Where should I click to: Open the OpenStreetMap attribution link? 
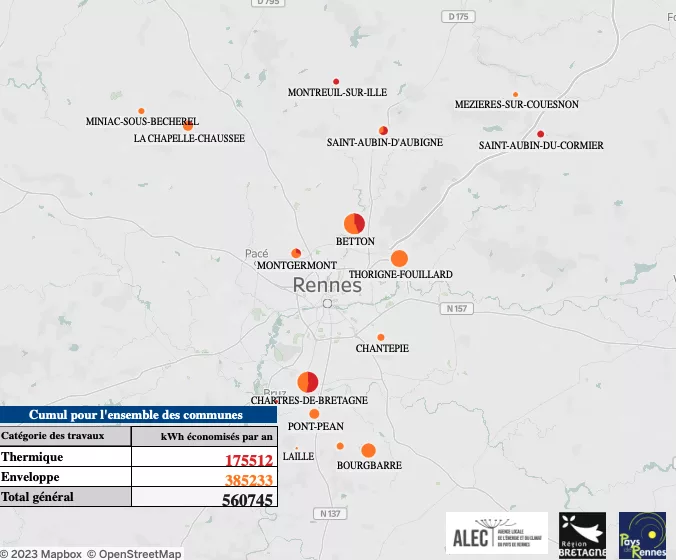pos(134,553)
